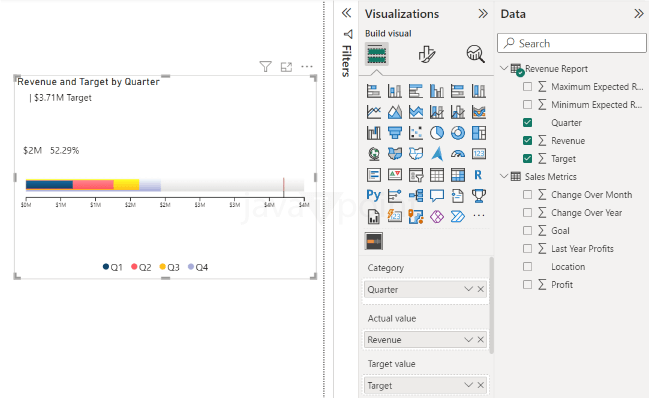Open the filter icon on visual header
This screenshot has width=649, height=398.
tap(265, 66)
